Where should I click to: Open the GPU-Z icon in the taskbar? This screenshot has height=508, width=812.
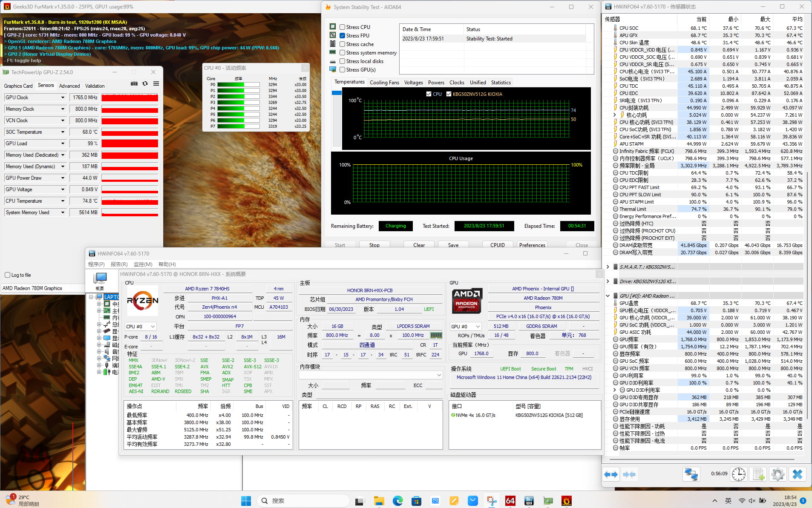tap(548, 501)
